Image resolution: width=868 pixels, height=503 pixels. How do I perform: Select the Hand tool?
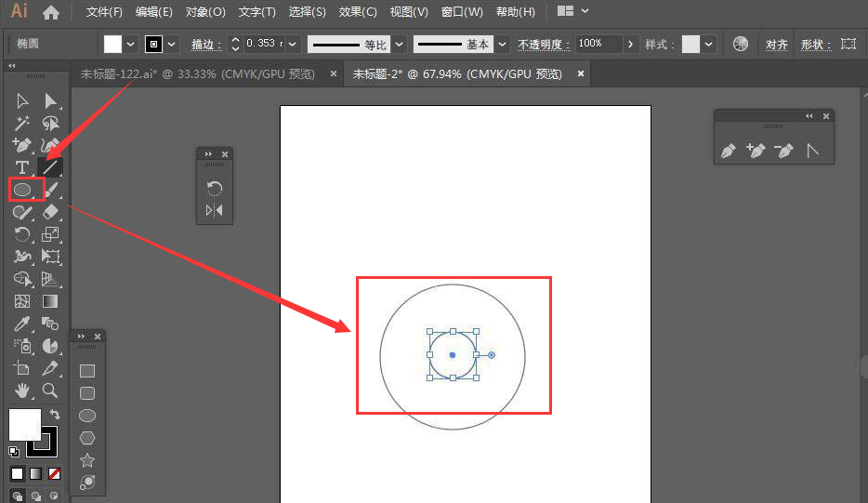click(x=22, y=390)
